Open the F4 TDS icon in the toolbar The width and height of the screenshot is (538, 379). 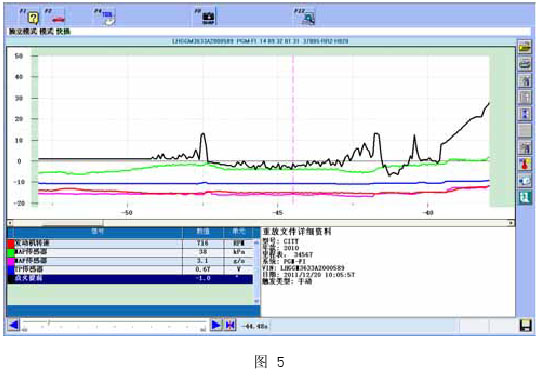point(108,17)
